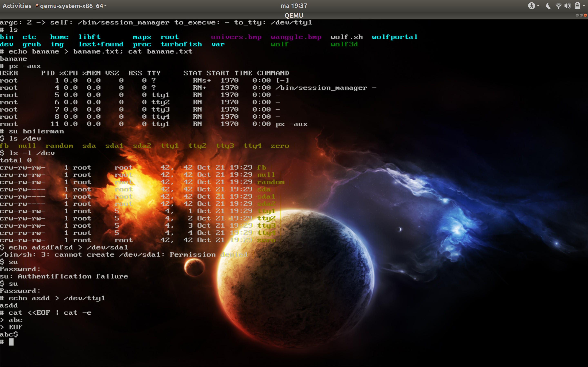
Task: Minimize the QEMU window
Action: pos(577,15)
